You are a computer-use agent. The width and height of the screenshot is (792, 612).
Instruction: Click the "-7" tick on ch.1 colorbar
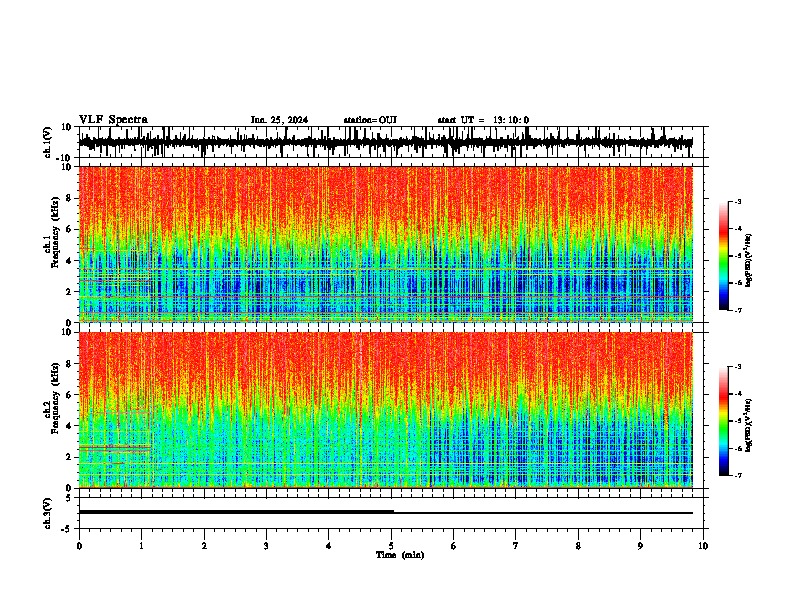coord(738,310)
